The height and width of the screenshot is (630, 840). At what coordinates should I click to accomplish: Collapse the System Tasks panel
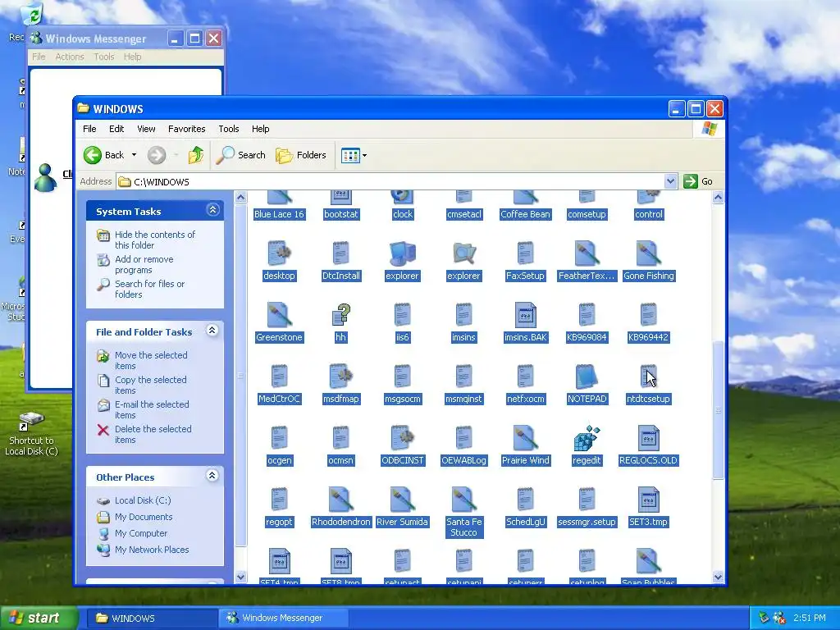[x=212, y=210]
